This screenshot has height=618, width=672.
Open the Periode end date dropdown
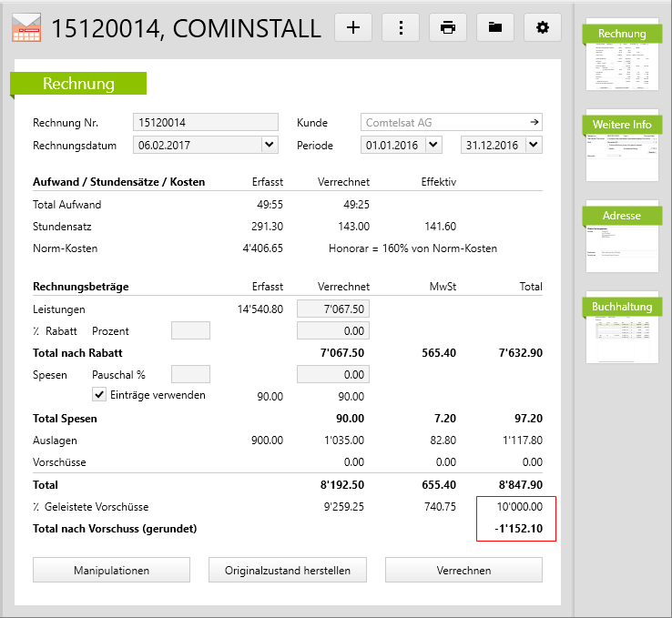point(533,145)
